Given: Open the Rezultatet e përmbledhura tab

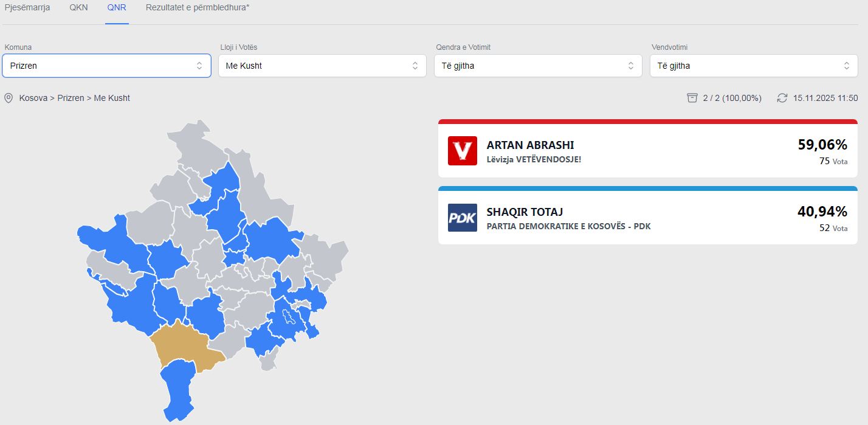Looking at the screenshot, I should (x=198, y=8).
